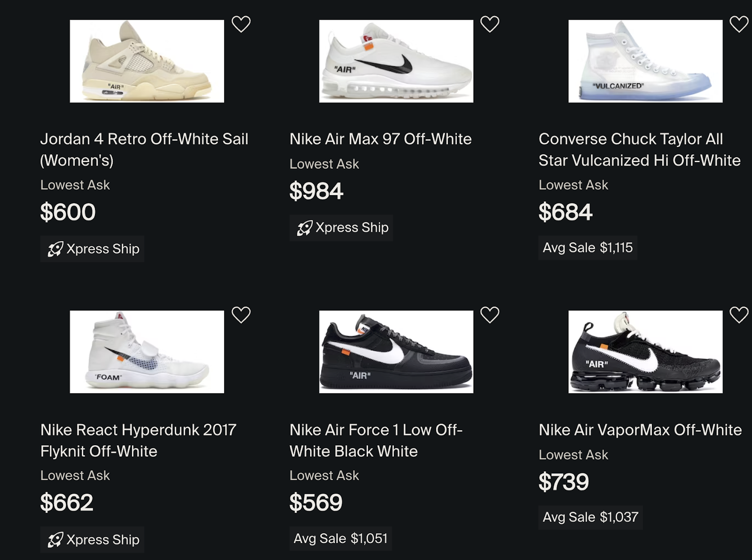Click the Avg Sale $1,115 badge

[x=587, y=248]
